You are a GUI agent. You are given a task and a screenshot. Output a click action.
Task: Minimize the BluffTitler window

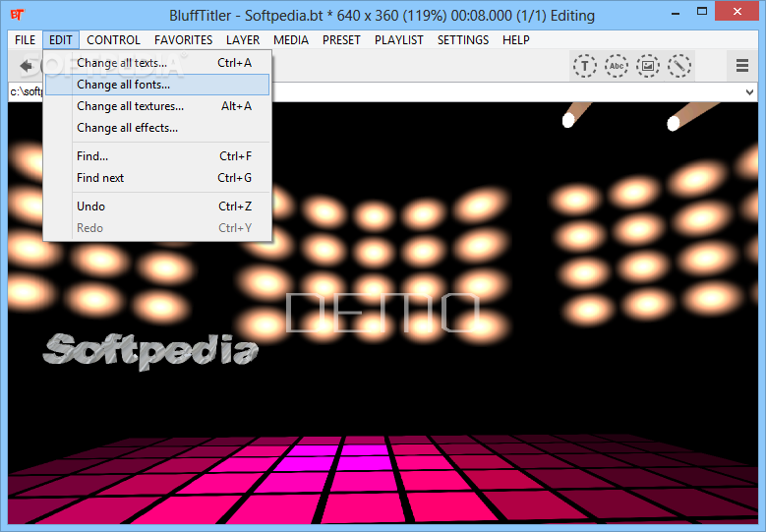(676, 13)
